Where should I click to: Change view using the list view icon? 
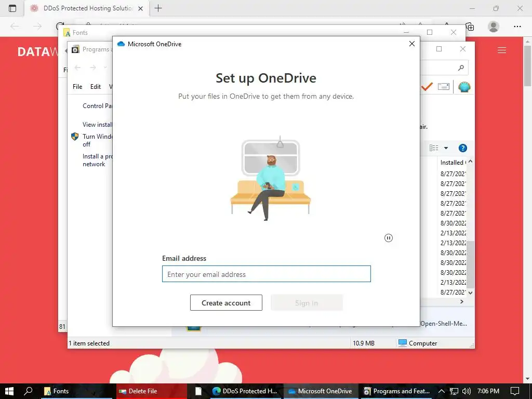click(434, 148)
